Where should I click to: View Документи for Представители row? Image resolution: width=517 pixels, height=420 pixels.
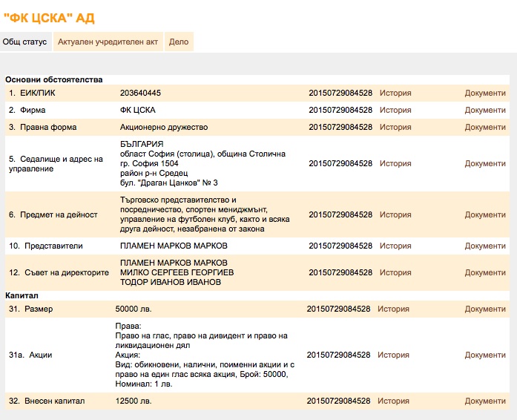484,246
